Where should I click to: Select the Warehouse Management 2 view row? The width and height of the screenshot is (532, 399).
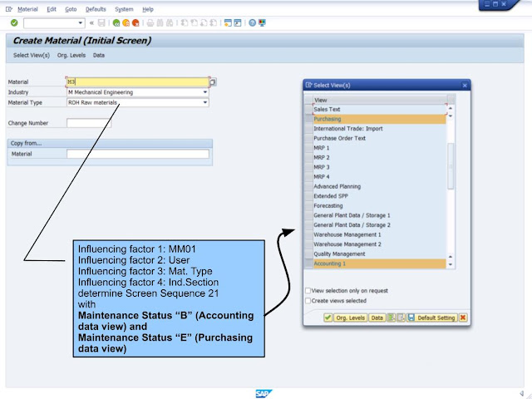point(379,244)
